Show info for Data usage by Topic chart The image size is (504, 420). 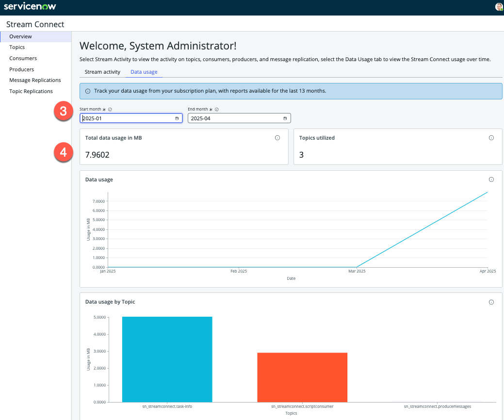point(491,302)
